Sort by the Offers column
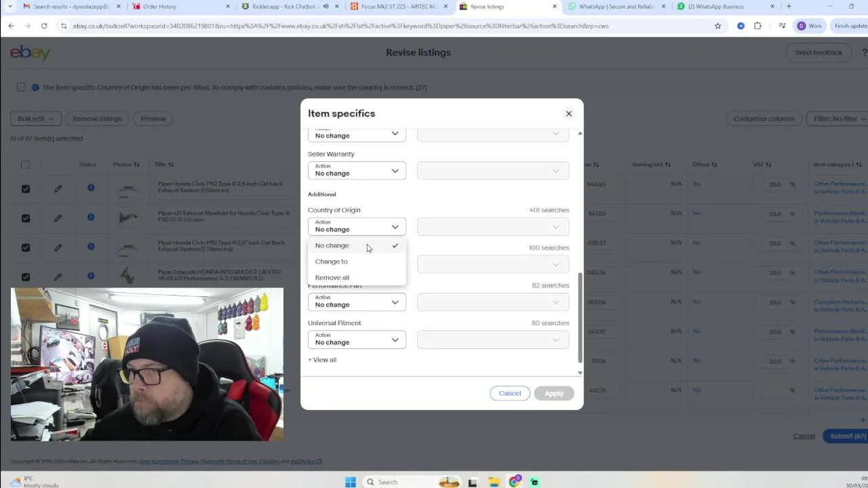 (x=705, y=164)
